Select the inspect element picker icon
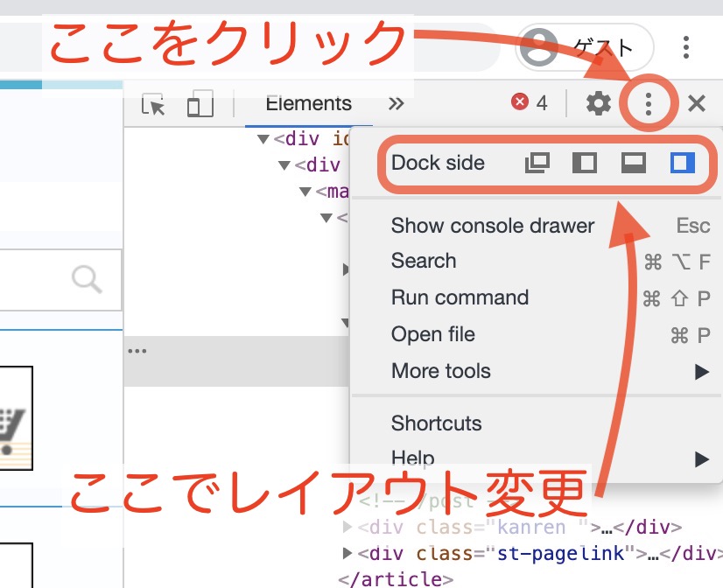This screenshot has height=588, width=723. coord(153,104)
